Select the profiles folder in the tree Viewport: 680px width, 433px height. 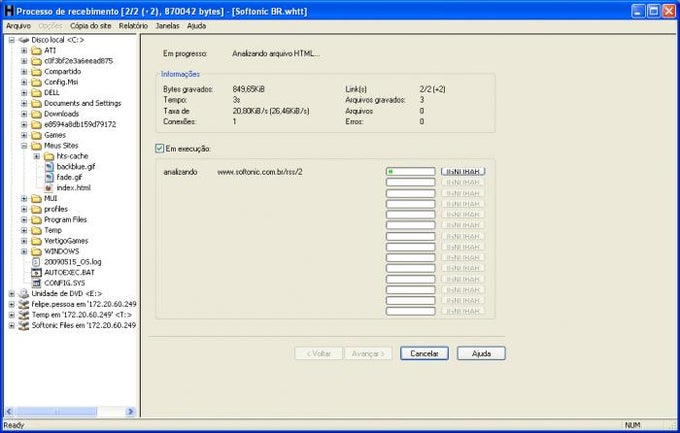click(56, 209)
